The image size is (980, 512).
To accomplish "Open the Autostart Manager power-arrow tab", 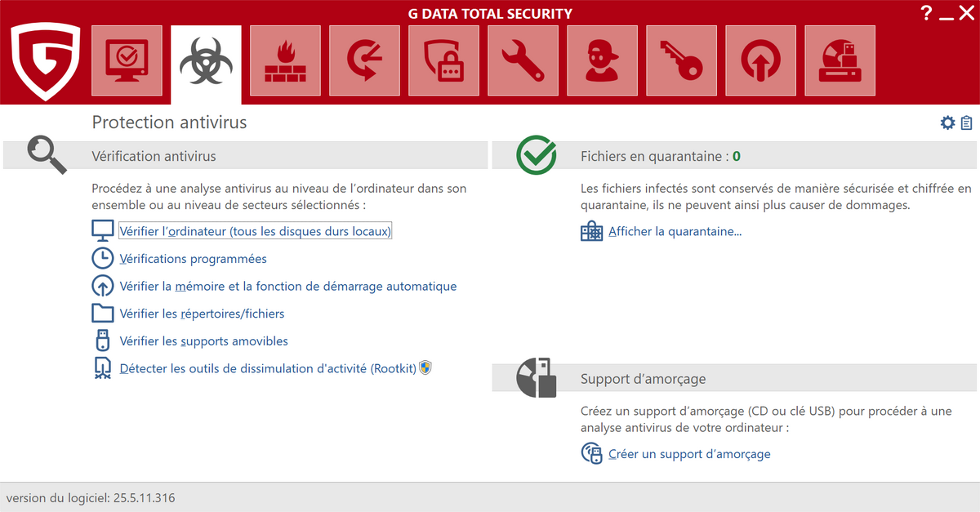I will pos(760,60).
